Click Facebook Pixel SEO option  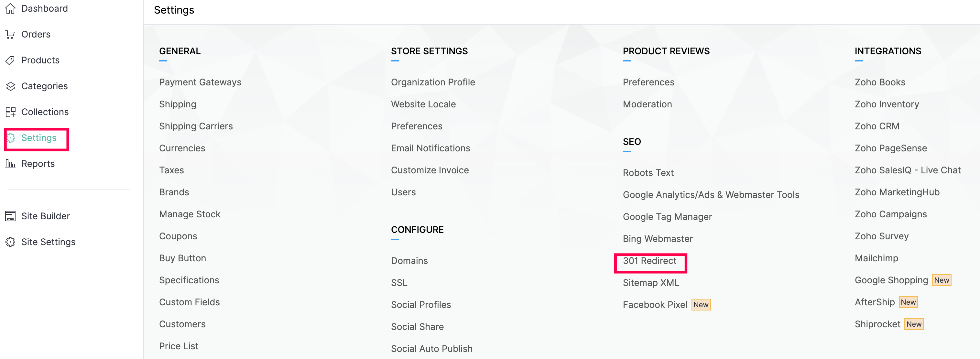[654, 305]
